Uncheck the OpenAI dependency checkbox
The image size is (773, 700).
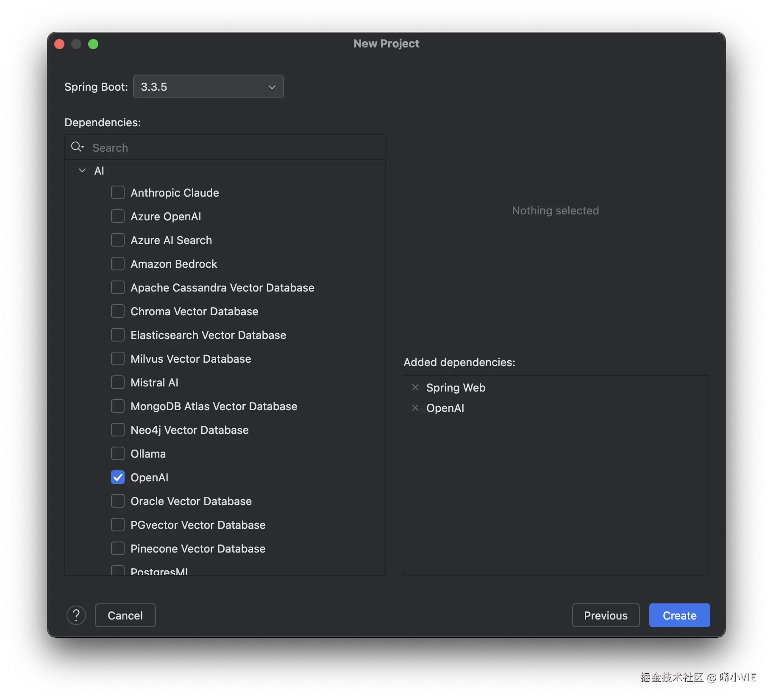point(118,478)
